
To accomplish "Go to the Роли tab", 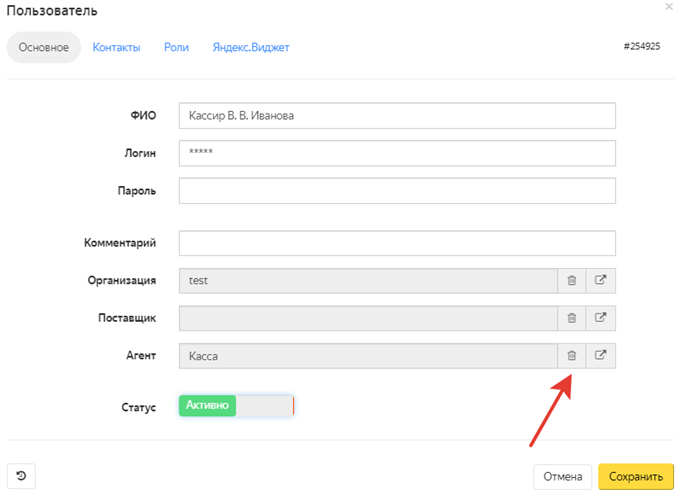I will pos(176,47).
